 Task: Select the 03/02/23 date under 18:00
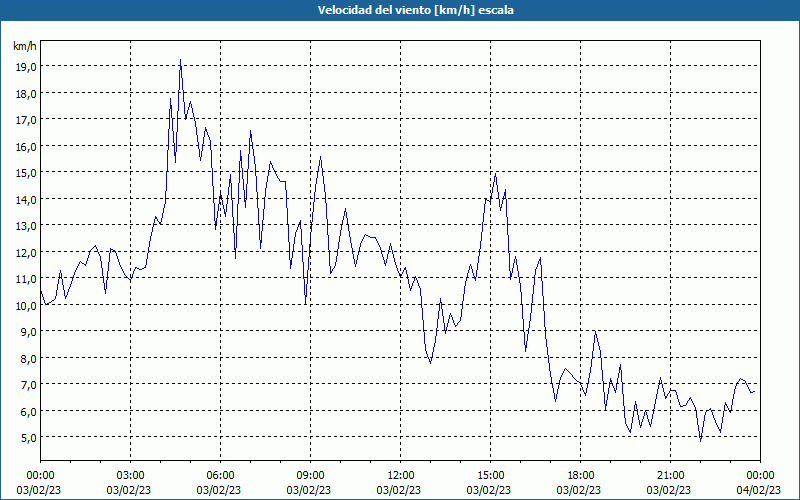click(x=579, y=490)
